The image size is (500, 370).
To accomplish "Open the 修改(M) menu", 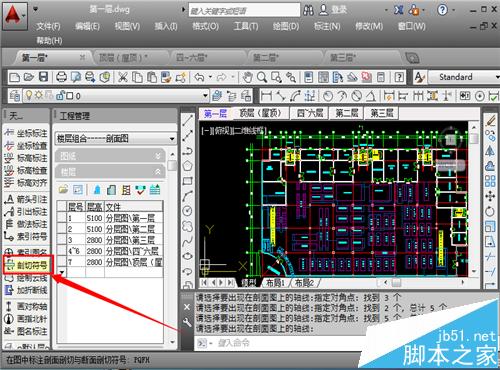I will pyautogui.click(x=369, y=26).
